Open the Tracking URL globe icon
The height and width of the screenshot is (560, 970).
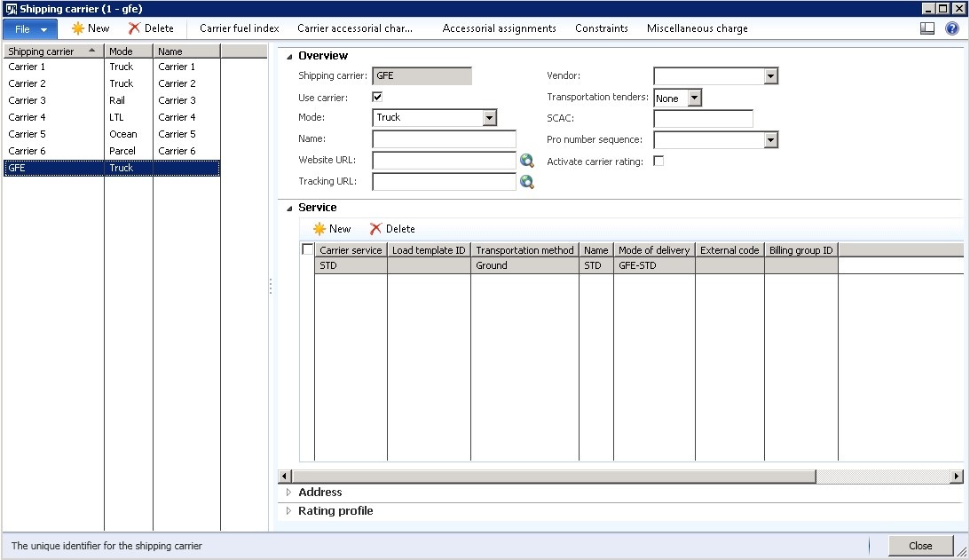[527, 182]
